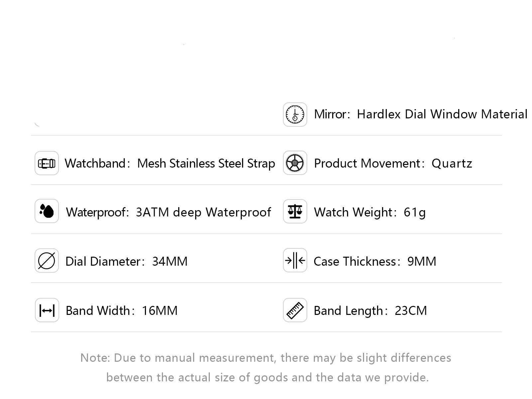Click the manual measurement note line

pos(266,358)
